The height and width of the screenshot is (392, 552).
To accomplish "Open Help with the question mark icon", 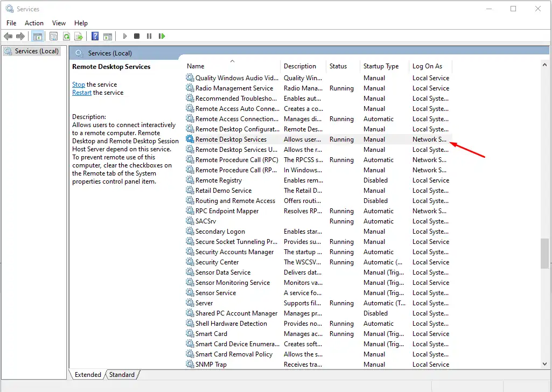I will [x=95, y=36].
